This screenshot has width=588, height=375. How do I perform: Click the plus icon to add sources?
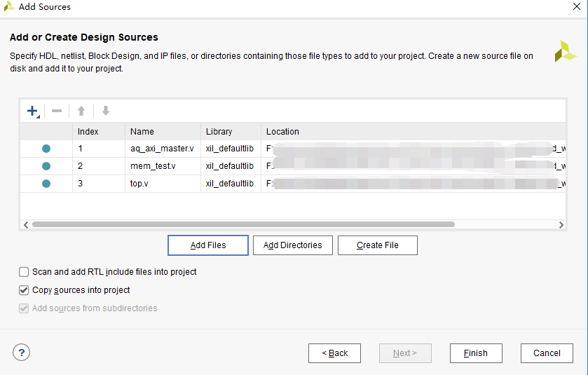click(x=32, y=111)
